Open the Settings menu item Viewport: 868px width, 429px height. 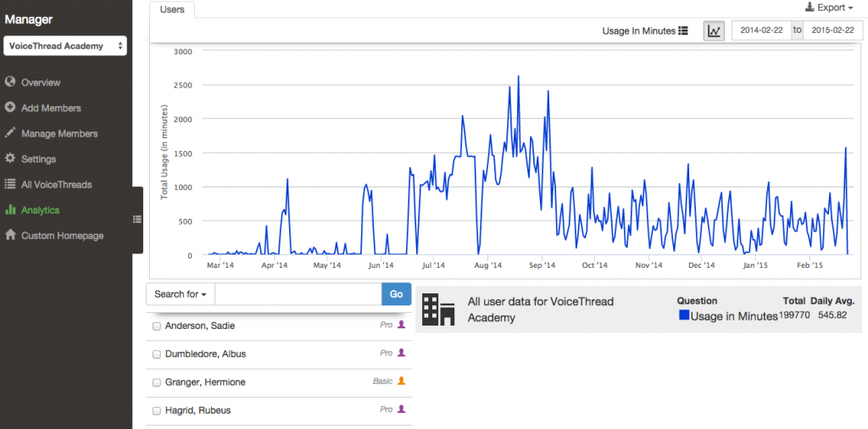click(x=39, y=159)
